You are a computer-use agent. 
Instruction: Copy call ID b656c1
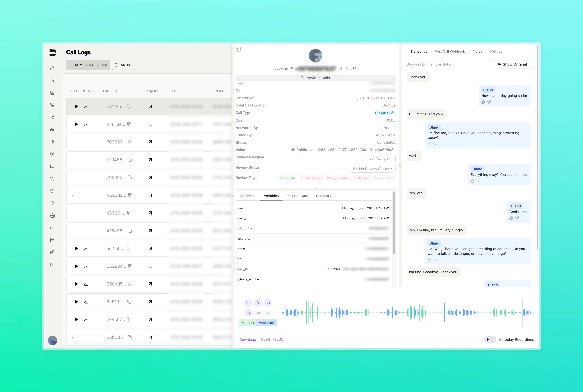click(129, 213)
